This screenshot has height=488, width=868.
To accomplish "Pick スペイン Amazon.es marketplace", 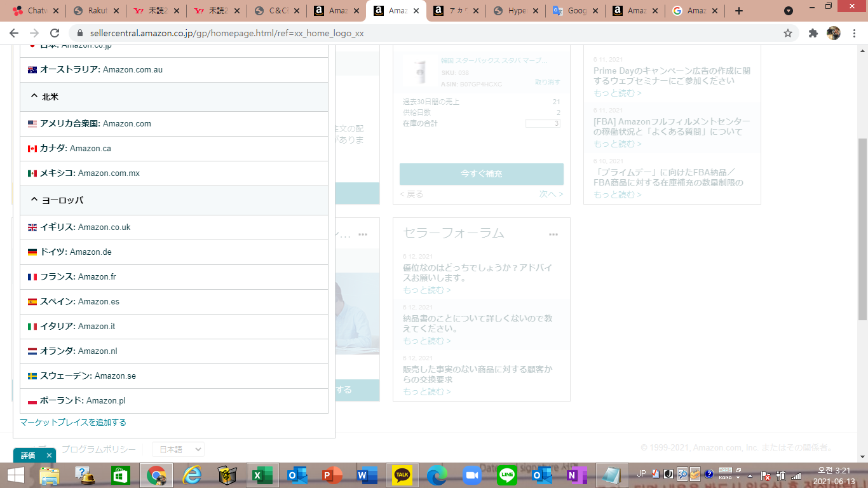I will [x=174, y=301].
